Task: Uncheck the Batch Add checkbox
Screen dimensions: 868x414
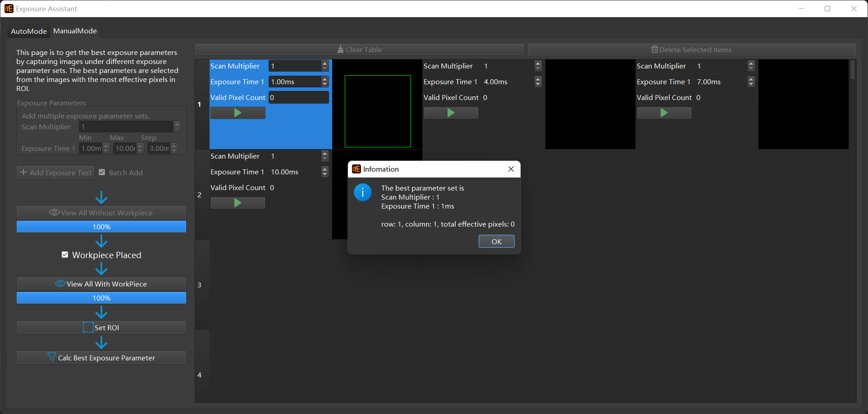Action: [102, 173]
